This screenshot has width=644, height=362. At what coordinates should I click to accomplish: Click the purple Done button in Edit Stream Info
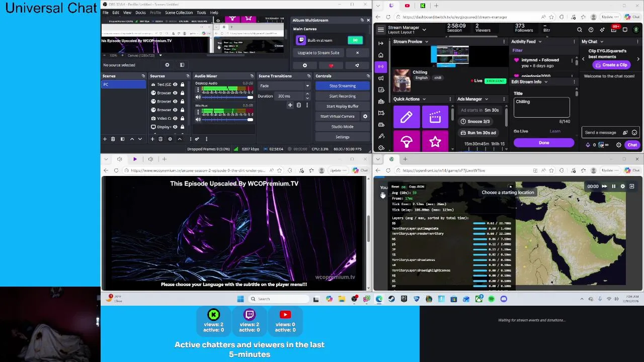pos(544,143)
